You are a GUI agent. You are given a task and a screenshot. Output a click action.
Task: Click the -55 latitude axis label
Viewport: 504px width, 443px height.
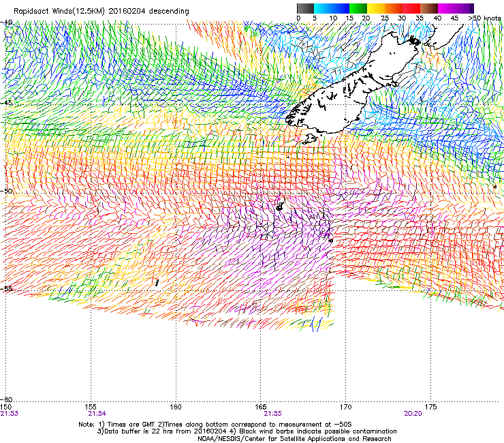pyautogui.click(x=6, y=288)
